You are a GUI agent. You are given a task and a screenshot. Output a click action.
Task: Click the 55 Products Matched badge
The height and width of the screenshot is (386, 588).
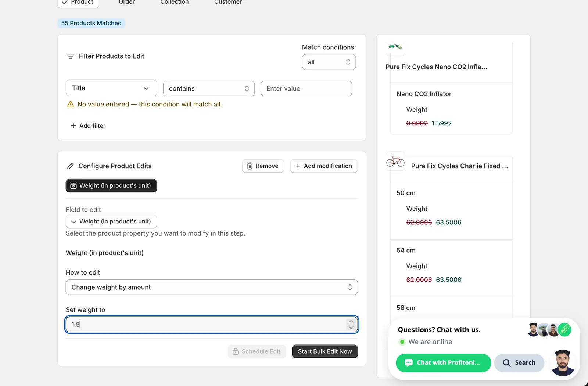91,23
